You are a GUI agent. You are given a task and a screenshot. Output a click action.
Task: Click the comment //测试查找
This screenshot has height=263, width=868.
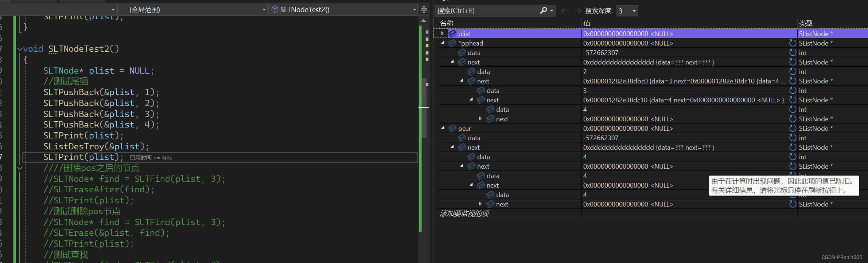coord(66,255)
